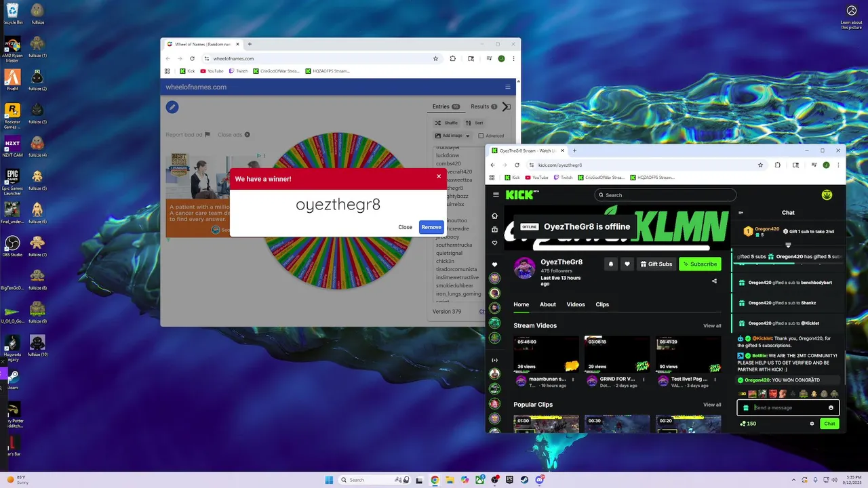Screen dimensions: 868x488
Task: Open the Kick sidebar hamburger menu
Action: [x=496, y=195]
